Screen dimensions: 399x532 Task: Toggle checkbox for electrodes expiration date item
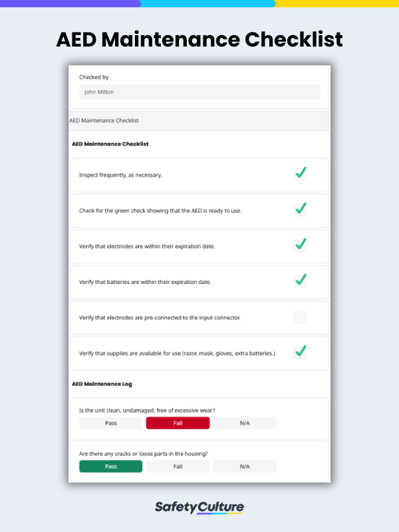300,245
